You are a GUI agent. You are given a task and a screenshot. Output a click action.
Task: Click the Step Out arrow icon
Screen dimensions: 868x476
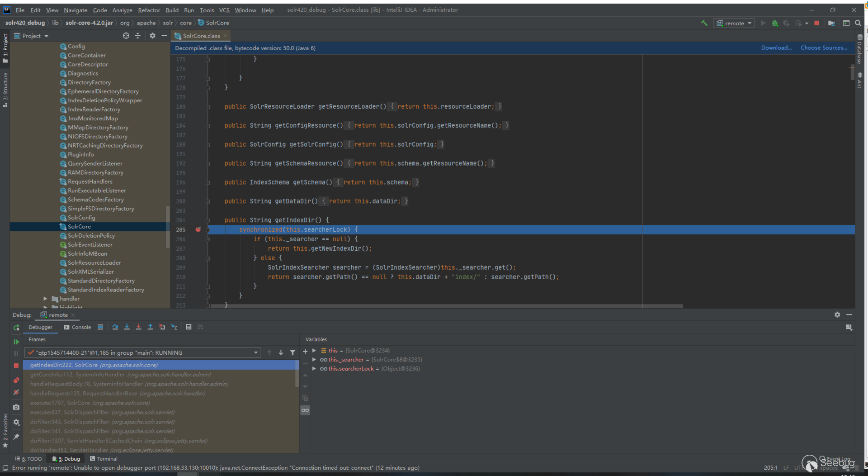151,327
